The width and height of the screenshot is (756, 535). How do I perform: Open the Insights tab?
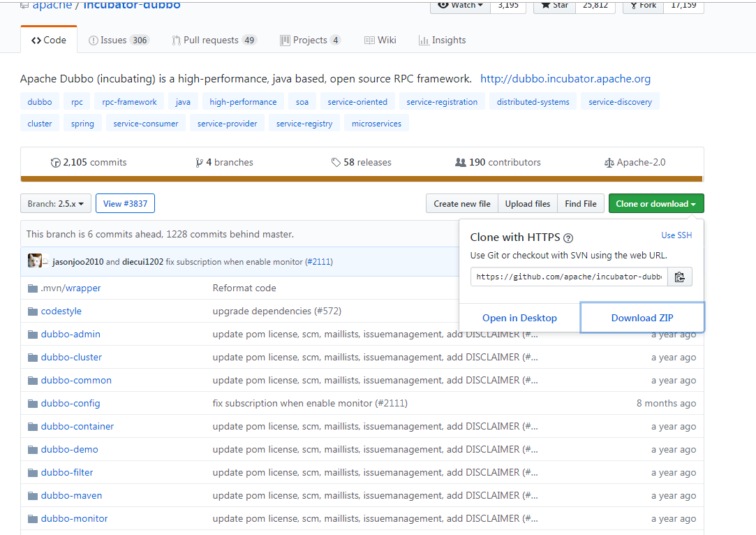443,40
